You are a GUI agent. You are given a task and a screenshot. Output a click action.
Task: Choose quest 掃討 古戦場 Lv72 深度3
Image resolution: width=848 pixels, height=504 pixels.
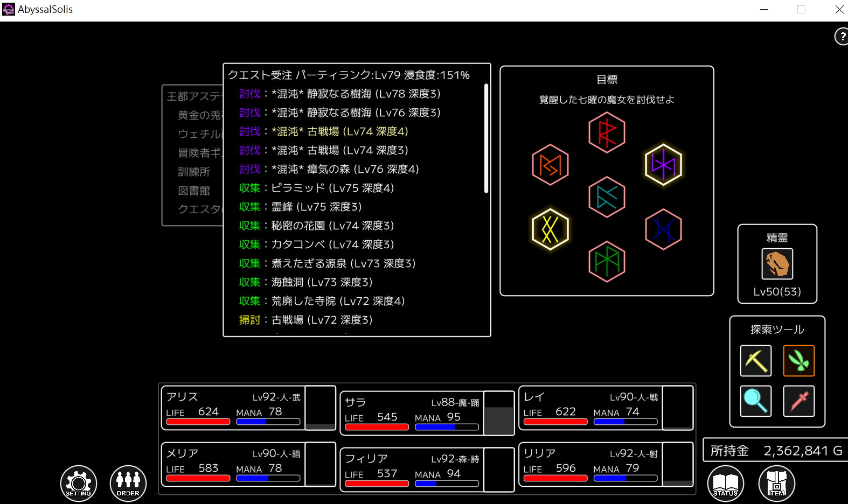tap(305, 320)
